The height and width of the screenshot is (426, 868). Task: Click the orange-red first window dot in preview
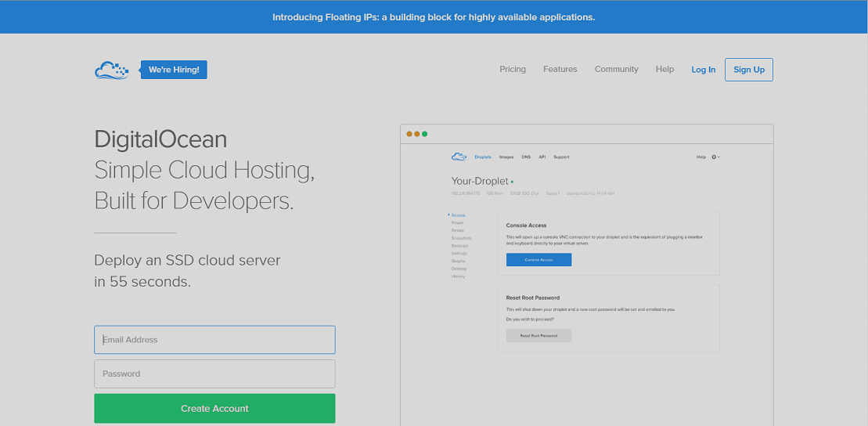[x=409, y=134]
